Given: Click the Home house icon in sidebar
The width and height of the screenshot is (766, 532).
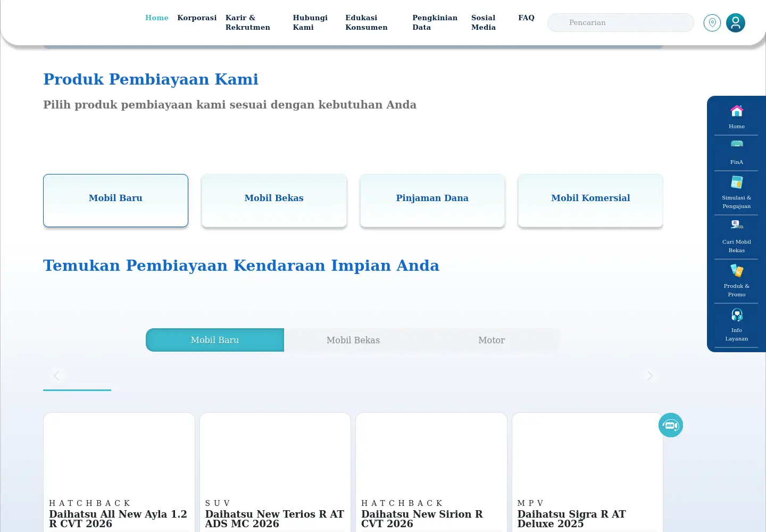Looking at the screenshot, I should point(737,111).
